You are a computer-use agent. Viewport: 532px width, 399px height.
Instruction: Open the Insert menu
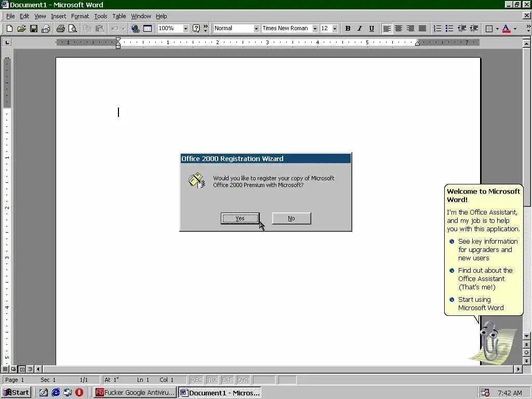[58, 16]
